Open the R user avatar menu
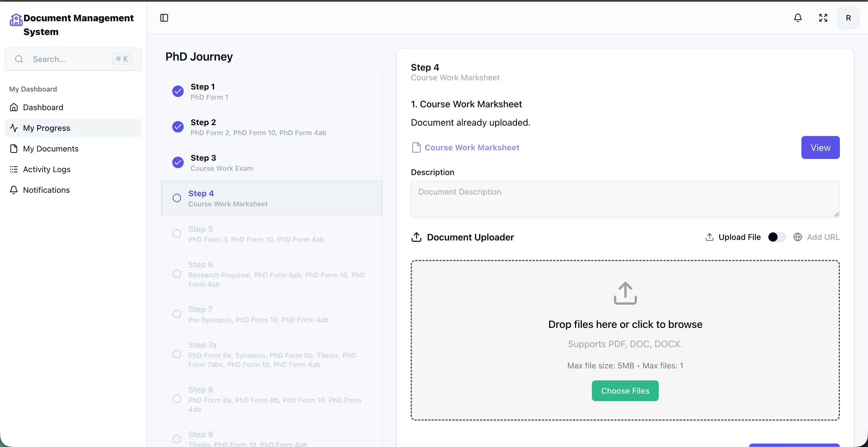The width and height of the screenshot is (868, 447). coord(848,18)
